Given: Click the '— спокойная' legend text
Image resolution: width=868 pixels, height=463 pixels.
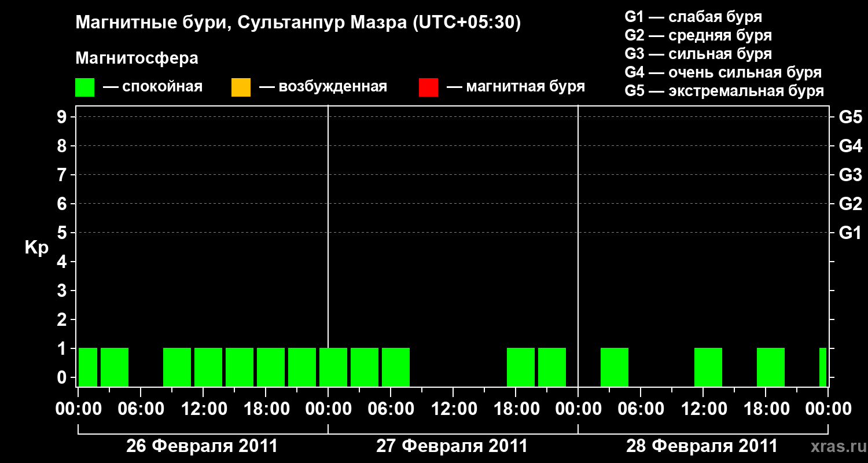Looking at the screenshot, I should point(152,87).
